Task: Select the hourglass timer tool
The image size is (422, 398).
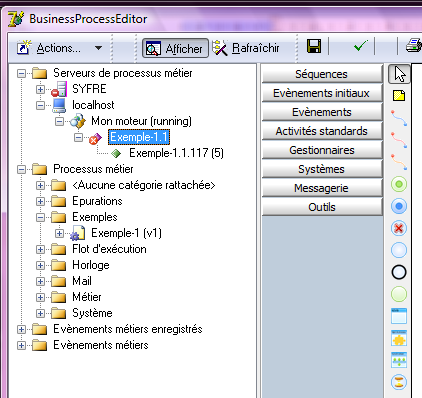Action: [x=399, y=382]
